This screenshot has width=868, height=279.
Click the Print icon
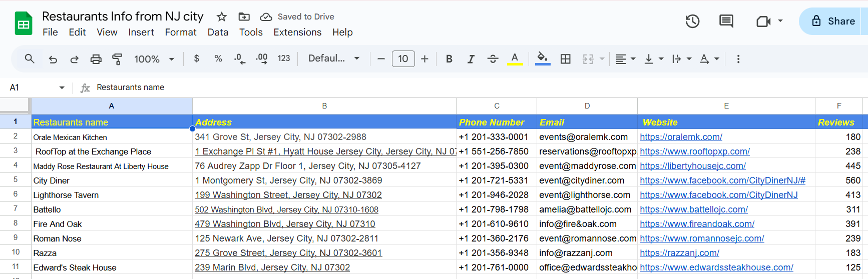pos(96,59)
